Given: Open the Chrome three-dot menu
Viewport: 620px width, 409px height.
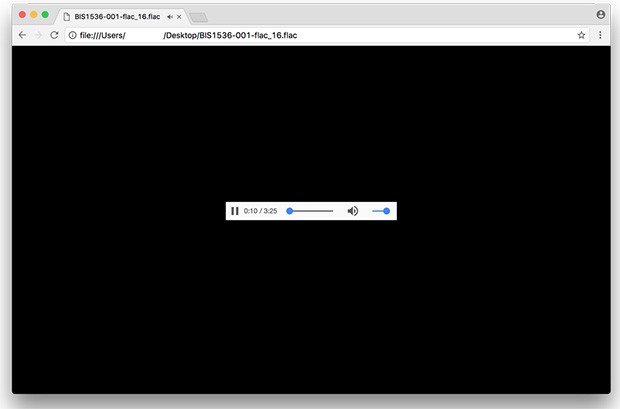Looking at the screenshot, I should (x=600, y=35).
